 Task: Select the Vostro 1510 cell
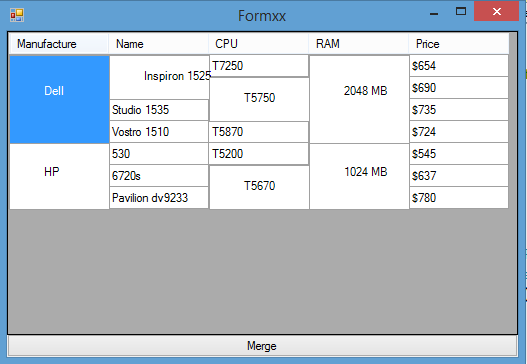159,132
